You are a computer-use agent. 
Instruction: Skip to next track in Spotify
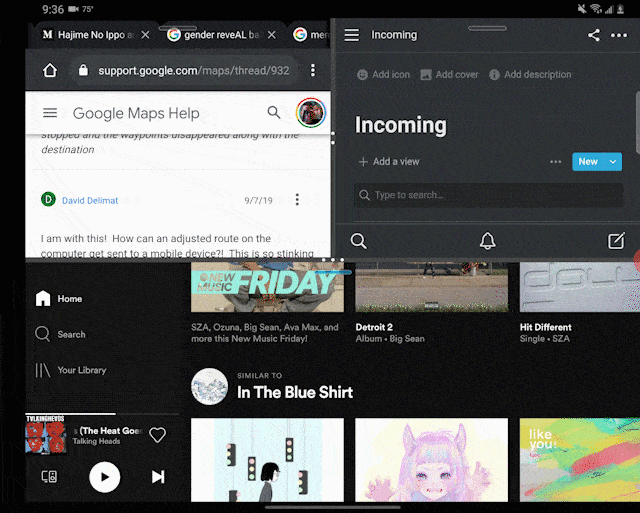coord(158,477)
